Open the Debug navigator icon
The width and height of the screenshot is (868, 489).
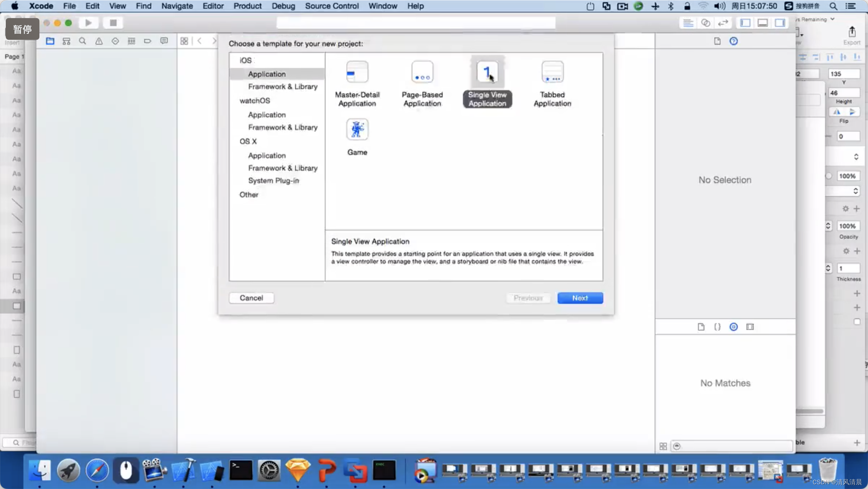coord(131,41)
